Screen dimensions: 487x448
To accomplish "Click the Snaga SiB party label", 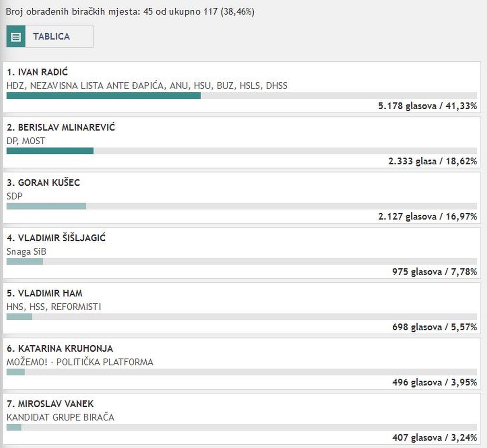I will click(x=26, y=252).
